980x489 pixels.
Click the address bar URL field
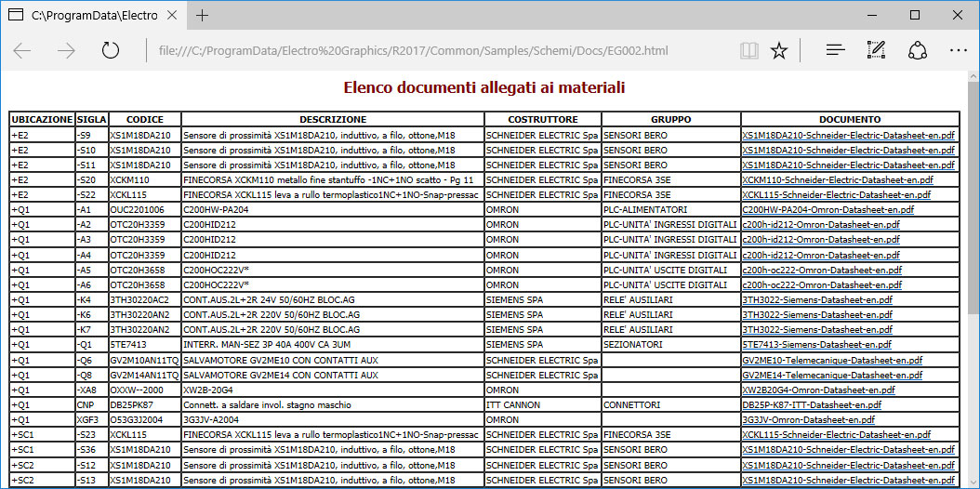(x=413, y=50)
